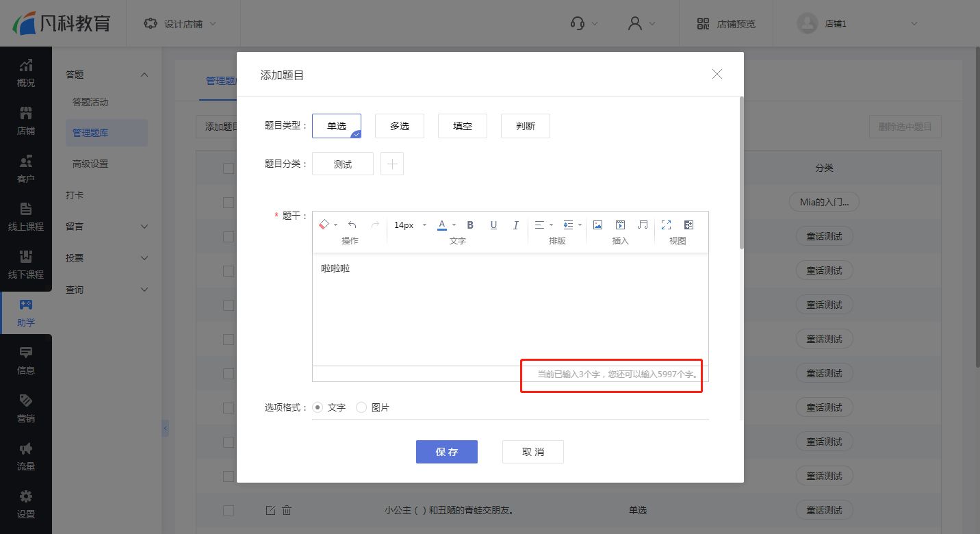
Task: Toggle bold formatting
Action: pos(470,225)
